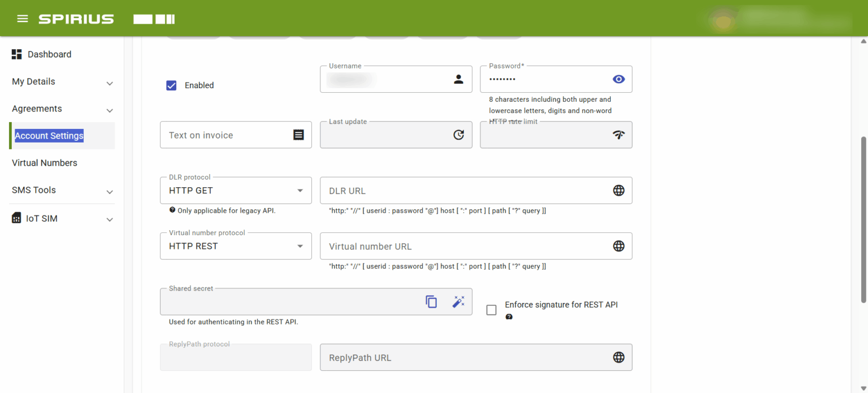Click the SPIRIUS logo
The width and height of the screenshot is (868, 393).
pyautogui.click(x=76, y=19)
